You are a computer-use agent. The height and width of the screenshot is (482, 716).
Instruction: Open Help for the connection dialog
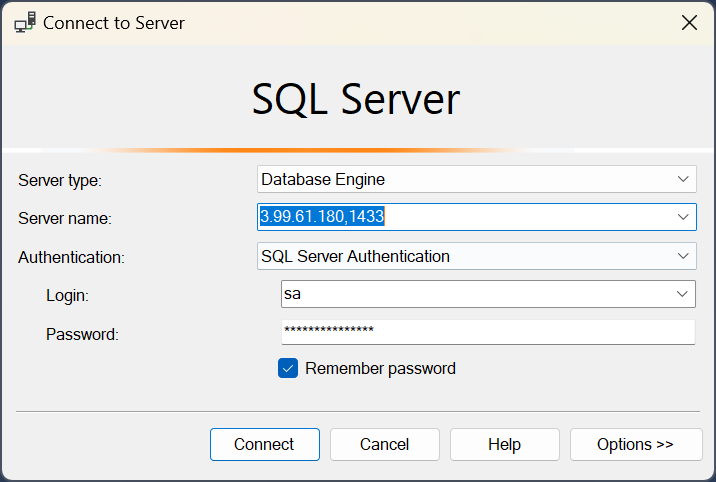[505, 444]
